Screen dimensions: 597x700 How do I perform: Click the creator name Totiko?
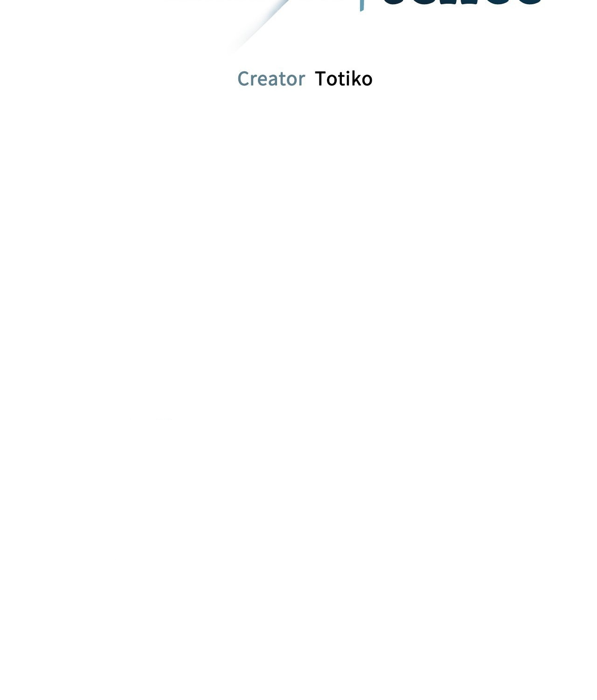343,79
